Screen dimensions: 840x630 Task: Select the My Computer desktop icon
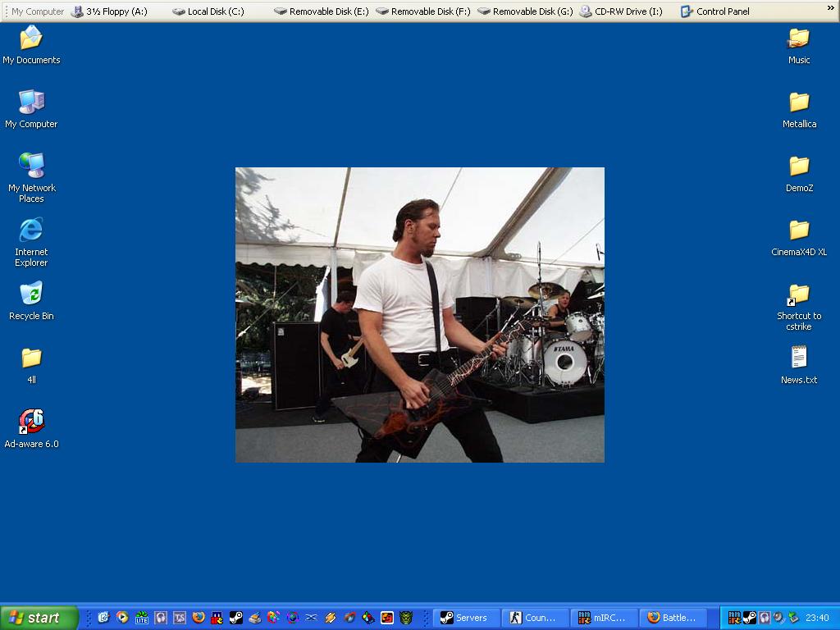[x=31, y=109]
